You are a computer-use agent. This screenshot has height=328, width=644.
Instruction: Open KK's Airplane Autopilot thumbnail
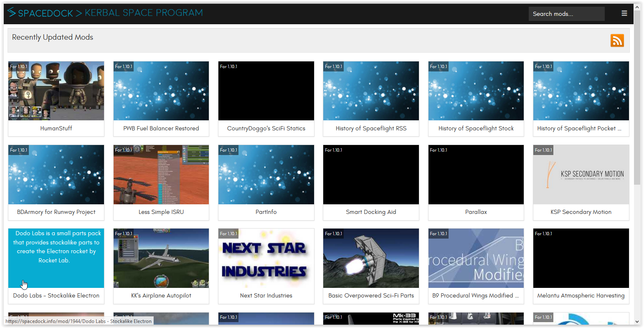click(161, 258)
